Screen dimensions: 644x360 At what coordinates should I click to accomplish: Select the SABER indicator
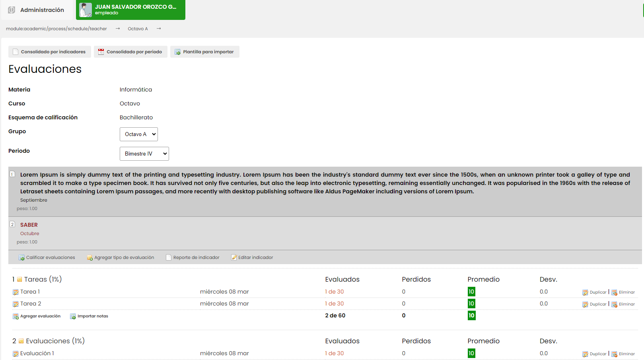(29, 225)
